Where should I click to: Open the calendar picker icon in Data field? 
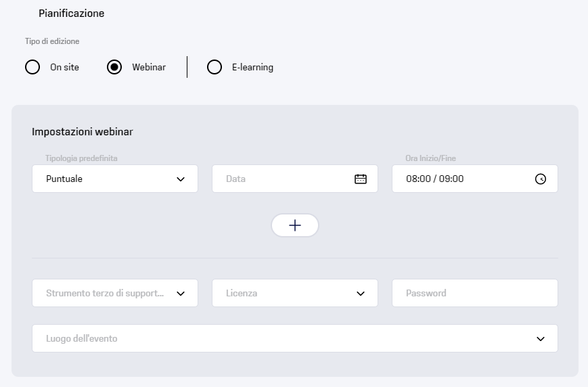[x=361, y=179]
